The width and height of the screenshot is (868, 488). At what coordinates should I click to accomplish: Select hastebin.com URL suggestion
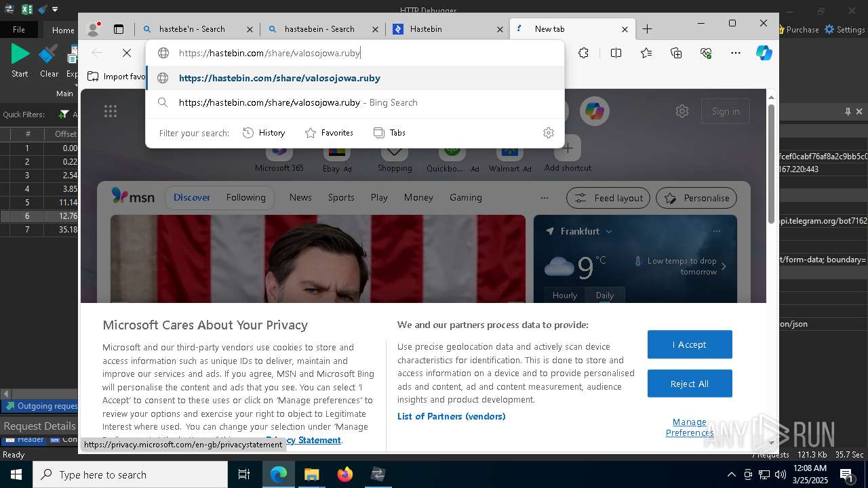355,78
